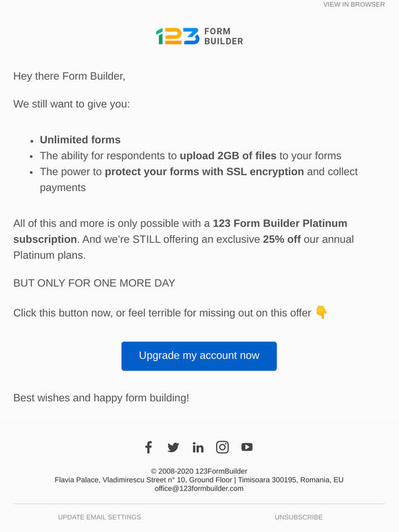The height and width of the screenshot is (532, 399).
Task: Click the pointing-down hand emoji
Action: (x=321, y=312)
